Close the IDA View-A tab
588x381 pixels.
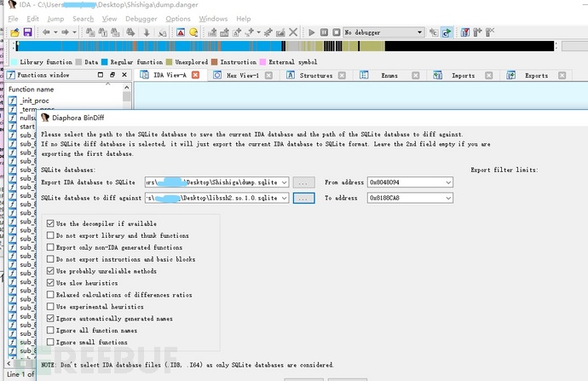(195, 75)
